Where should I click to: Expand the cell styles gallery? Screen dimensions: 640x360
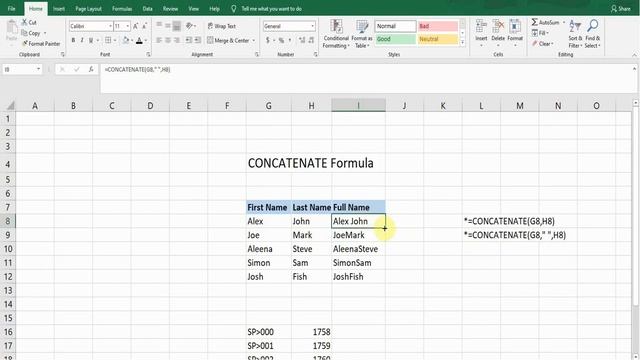point(462,42)
